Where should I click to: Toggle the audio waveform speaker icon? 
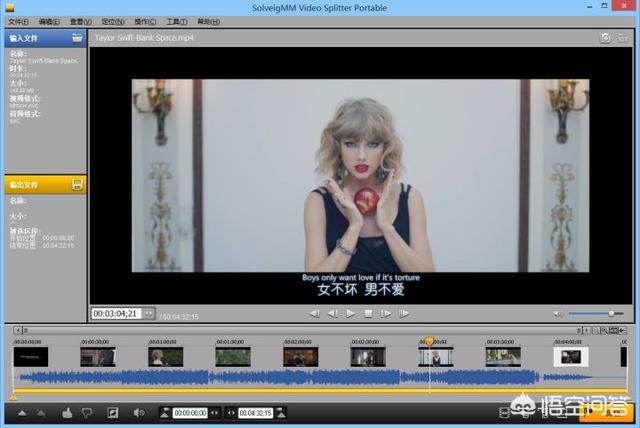coord(139,412)
